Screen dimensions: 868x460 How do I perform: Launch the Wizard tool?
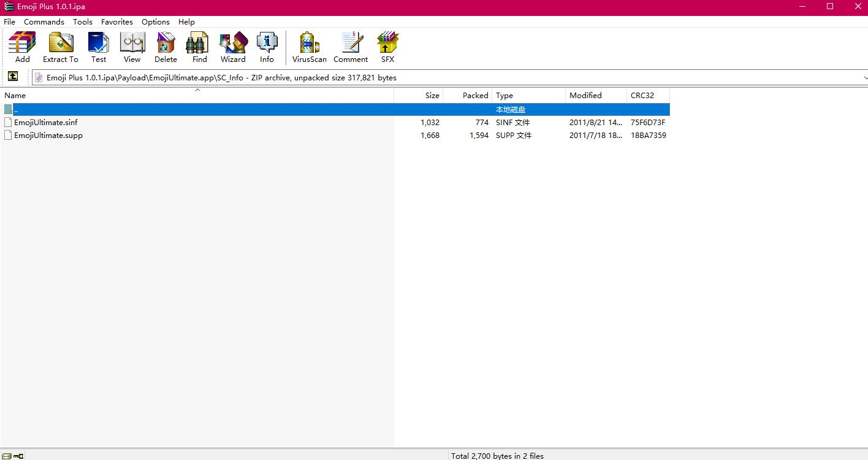tap(233, 47)
